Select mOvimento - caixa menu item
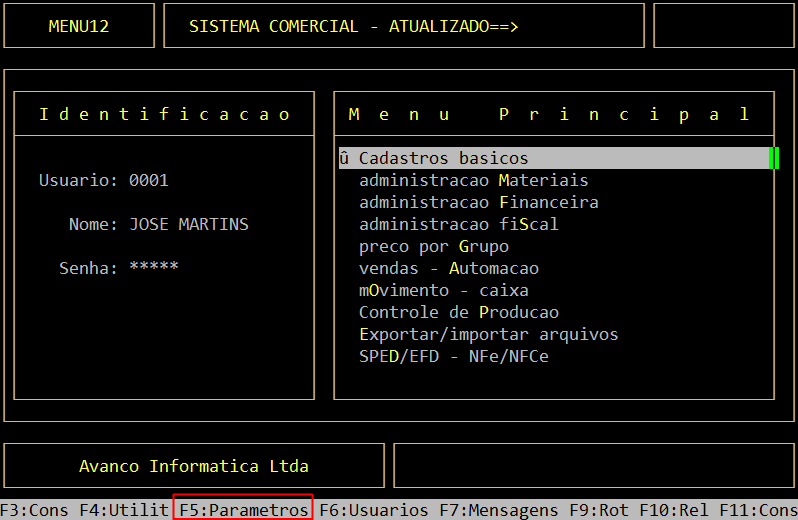 tap(443, 290)
